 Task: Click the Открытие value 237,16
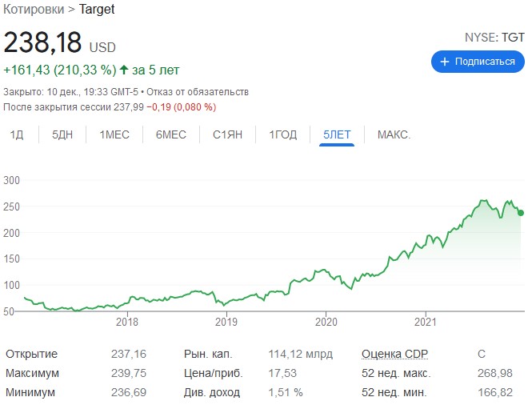click(129, 354)
